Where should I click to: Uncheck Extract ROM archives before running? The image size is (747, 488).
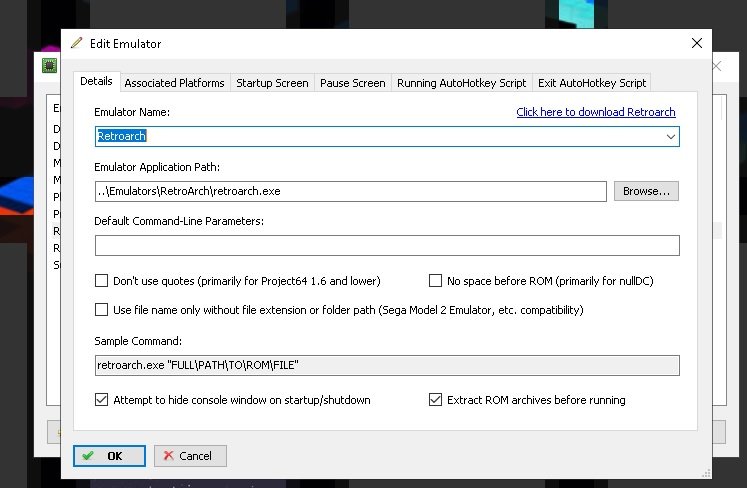click(x=435, y=399)
